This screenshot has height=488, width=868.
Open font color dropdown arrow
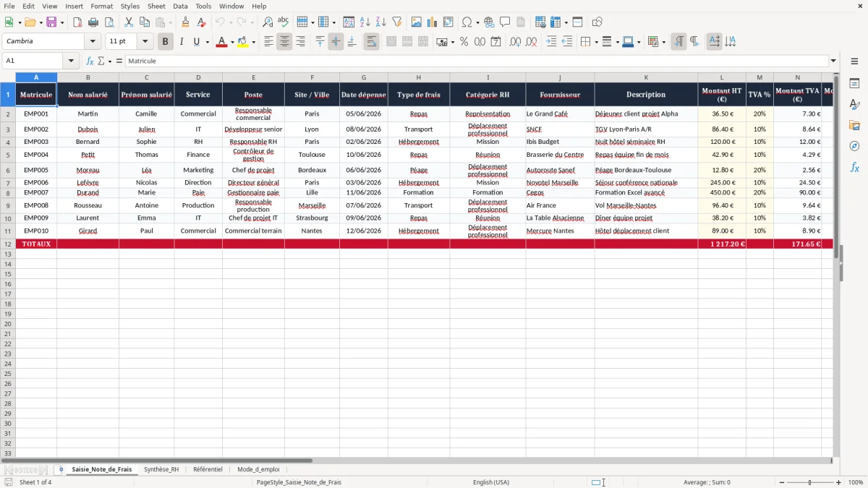click(x=232, y=42)
